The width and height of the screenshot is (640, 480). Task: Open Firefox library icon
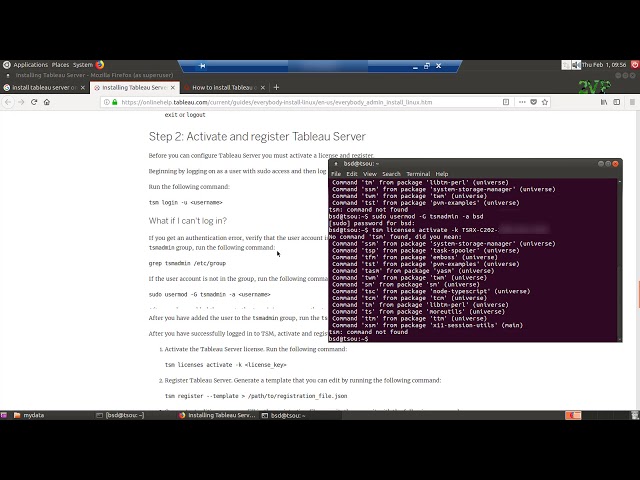point(604,102)
